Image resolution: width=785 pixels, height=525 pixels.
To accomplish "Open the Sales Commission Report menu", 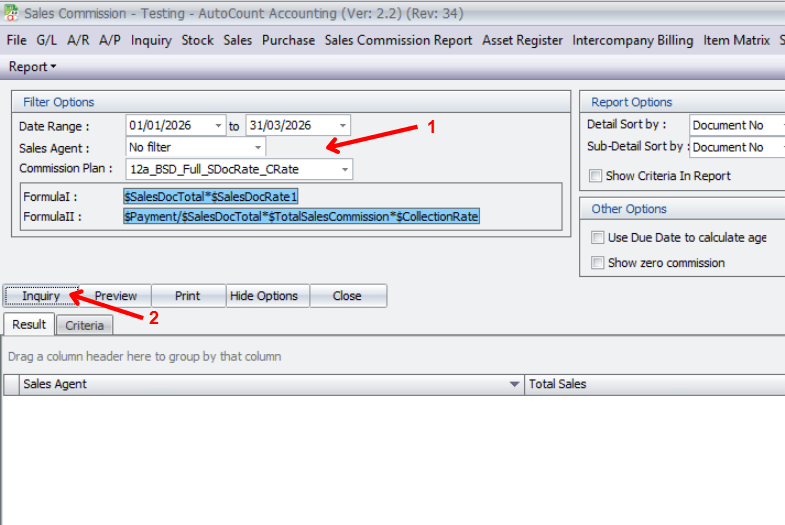I will click(398, 40).
